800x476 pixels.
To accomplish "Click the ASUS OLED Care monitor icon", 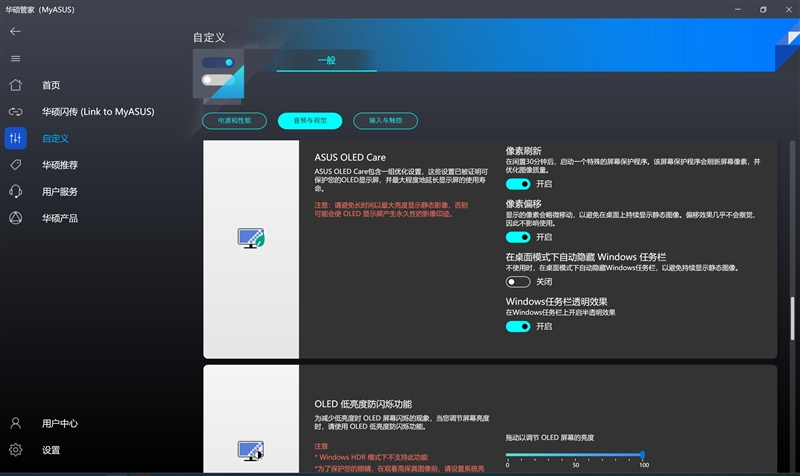I will (251, 238).
